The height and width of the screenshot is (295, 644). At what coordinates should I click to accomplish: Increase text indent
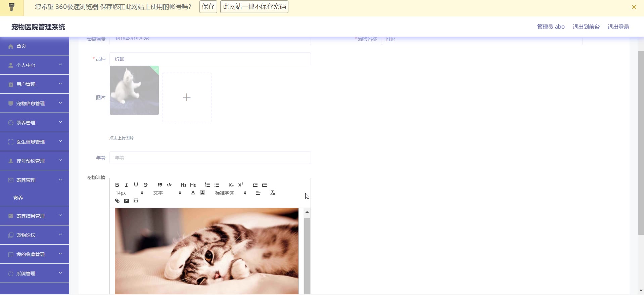point(265,185)
